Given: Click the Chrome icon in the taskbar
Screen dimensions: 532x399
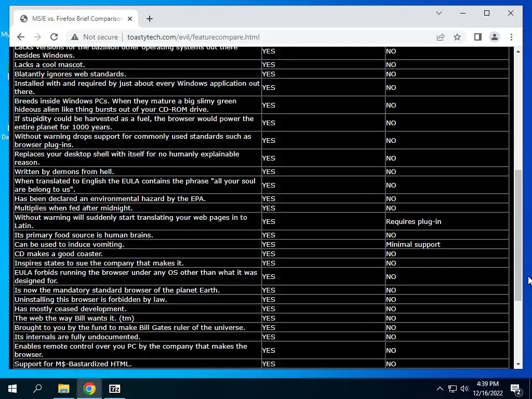Looking at the screenshot, I should tap(89, 389).
